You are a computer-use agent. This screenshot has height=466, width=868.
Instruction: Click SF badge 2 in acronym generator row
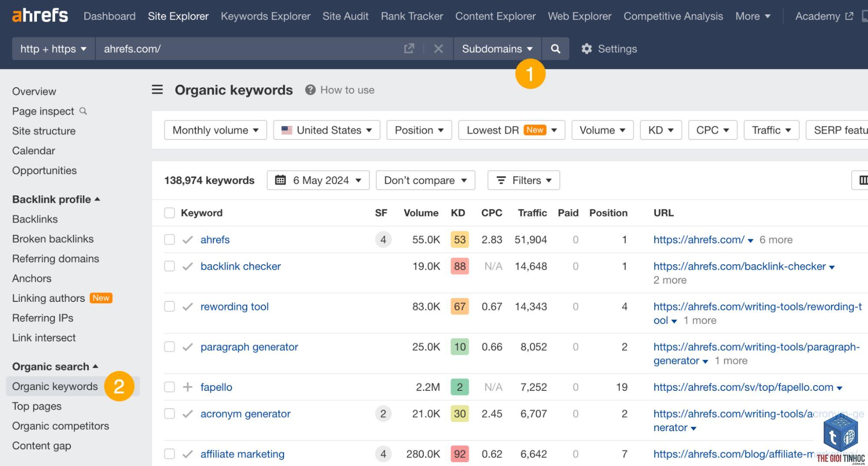pos(383,414)
